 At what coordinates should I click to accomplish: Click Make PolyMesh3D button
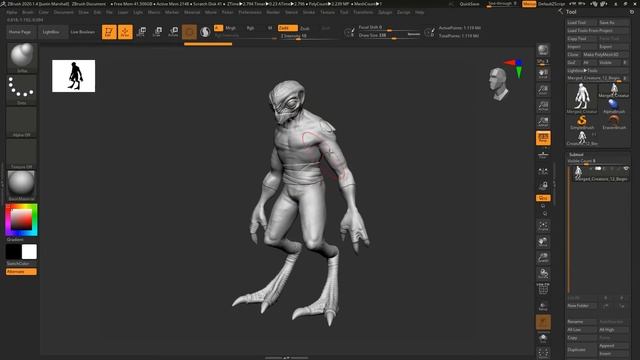click(x=605, y=54)
